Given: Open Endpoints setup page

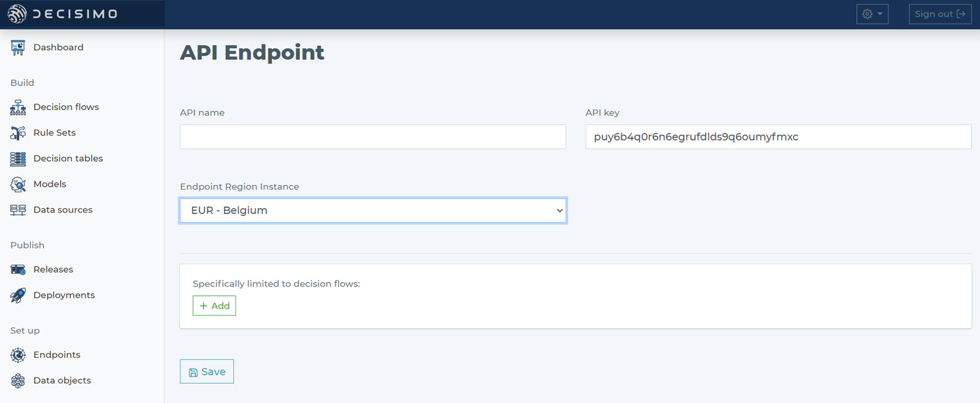Looking at the screenshot, I should (x=57, y=355).
